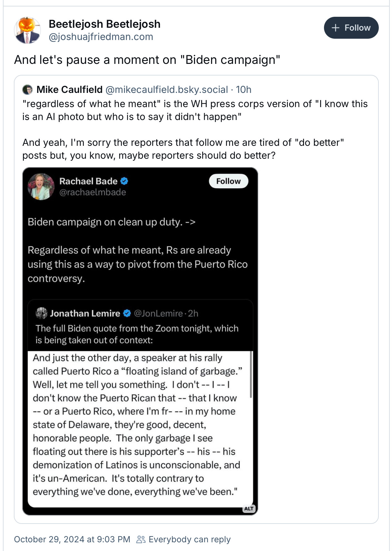
Task: Click the plus icon on the dark Follow button
Action: pyautogui.click(x=336, y=28)
